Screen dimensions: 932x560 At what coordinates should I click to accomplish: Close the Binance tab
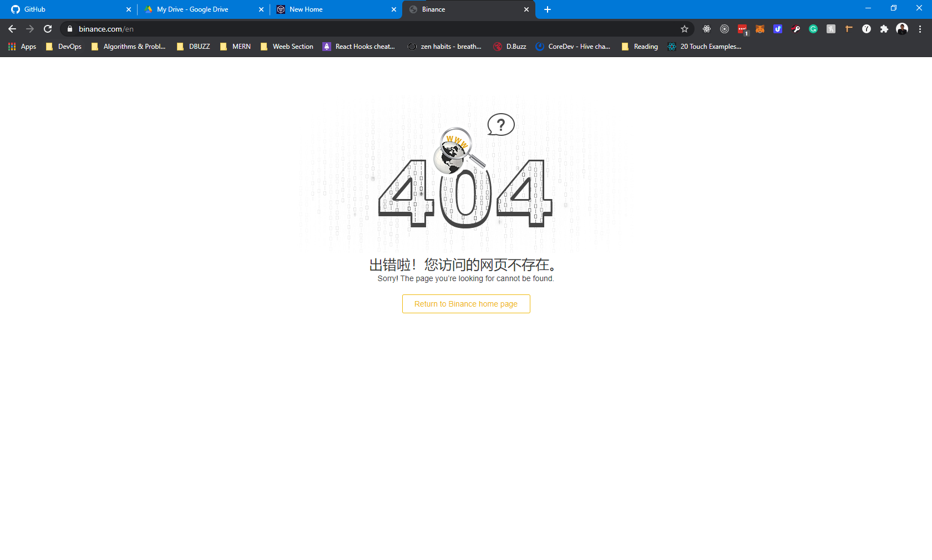(526, 9)
